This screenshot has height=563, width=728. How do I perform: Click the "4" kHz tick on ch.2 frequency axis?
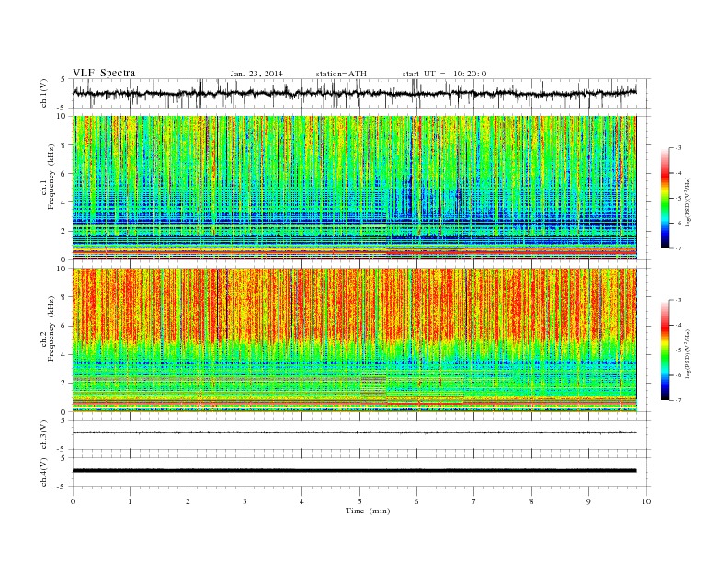tap(63, 354)
